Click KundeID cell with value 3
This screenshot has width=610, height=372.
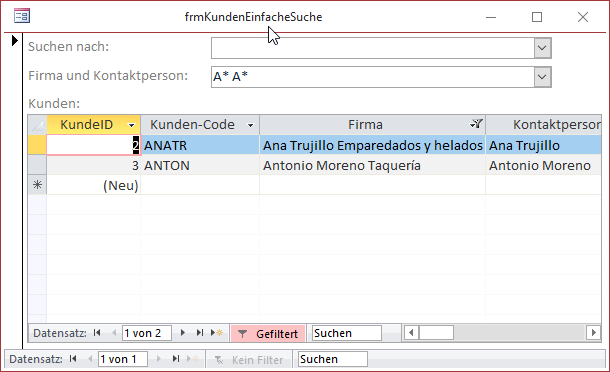[93, 165]
